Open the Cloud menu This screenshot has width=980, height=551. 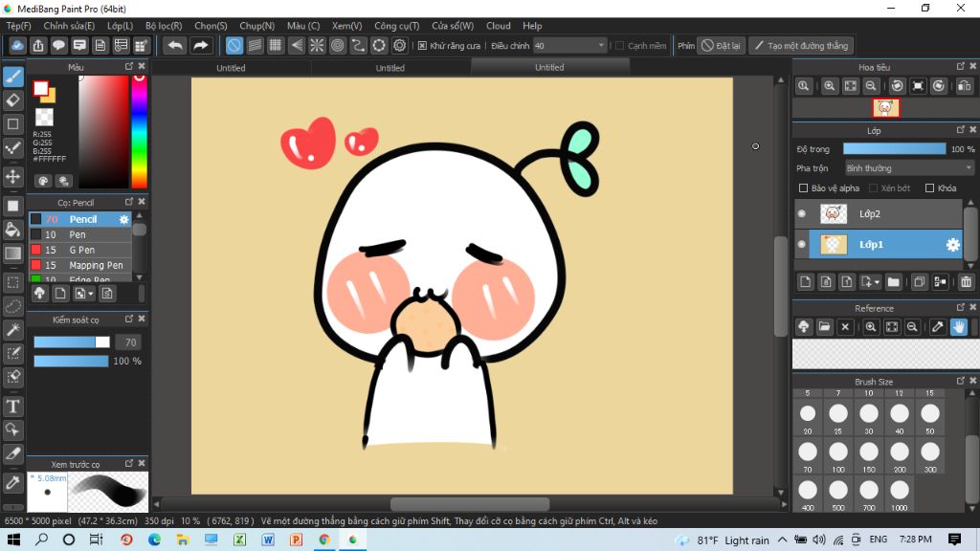[x=498, y=26]
